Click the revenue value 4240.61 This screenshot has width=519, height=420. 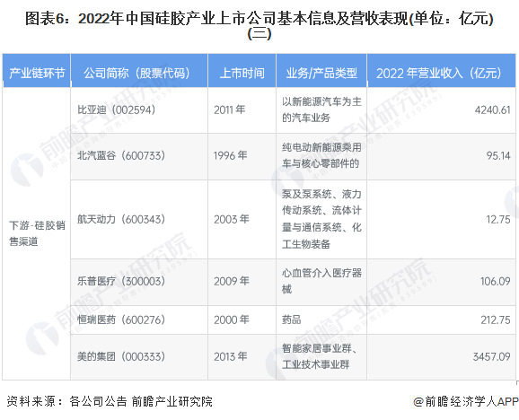click(493, 109)
